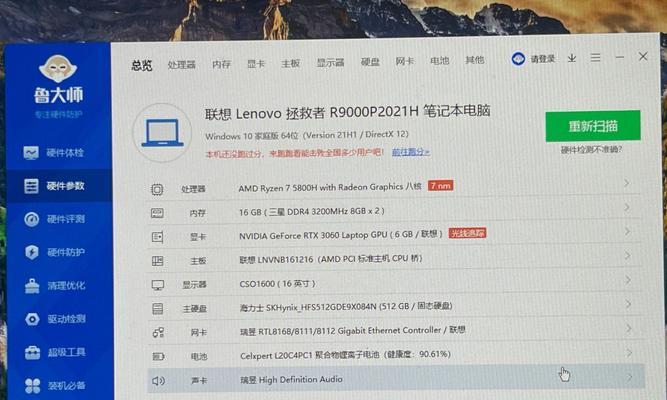Click the 请登录 login text

[542, 59]
